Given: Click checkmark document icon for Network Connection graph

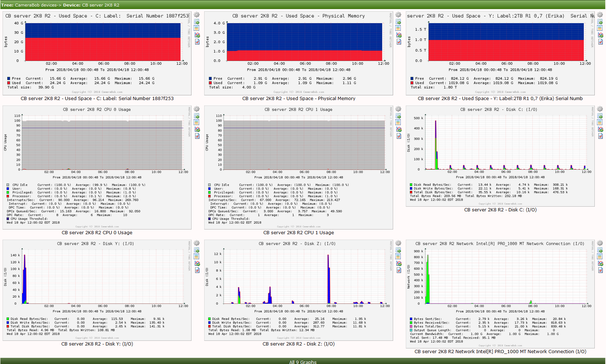Looking at the screenshot, I should [600, 270].
